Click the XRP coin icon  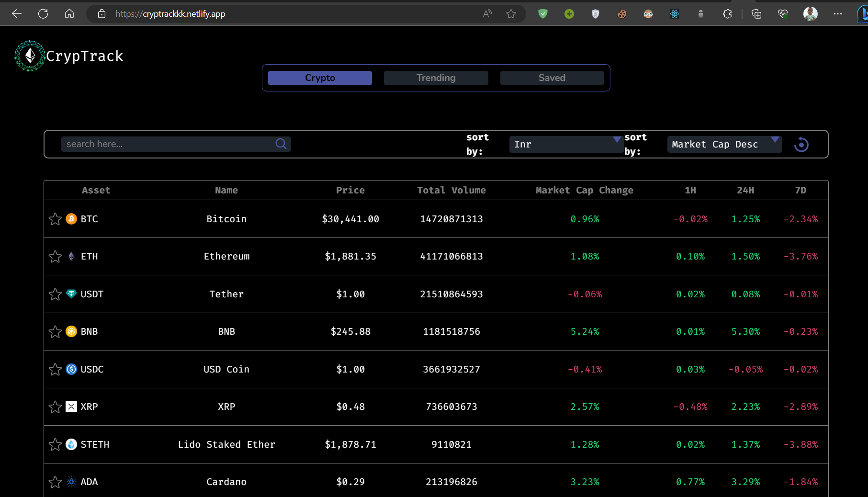pos(71,407)
